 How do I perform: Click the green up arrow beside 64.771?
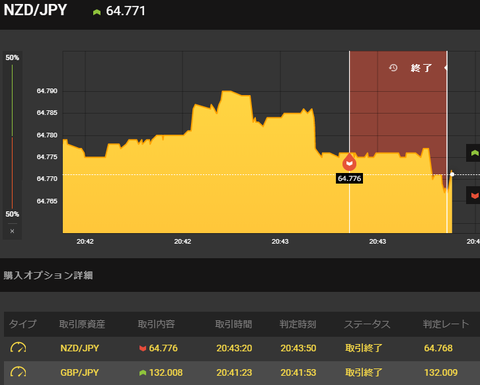97,12
